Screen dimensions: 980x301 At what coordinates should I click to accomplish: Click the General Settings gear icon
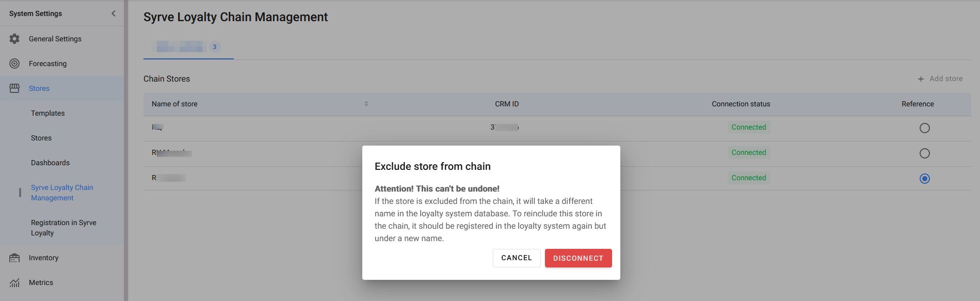[14, 39]
